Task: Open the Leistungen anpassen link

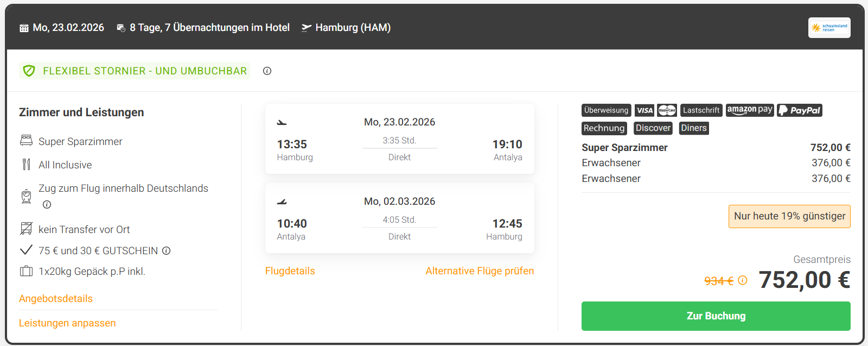Action: (67, 323)
